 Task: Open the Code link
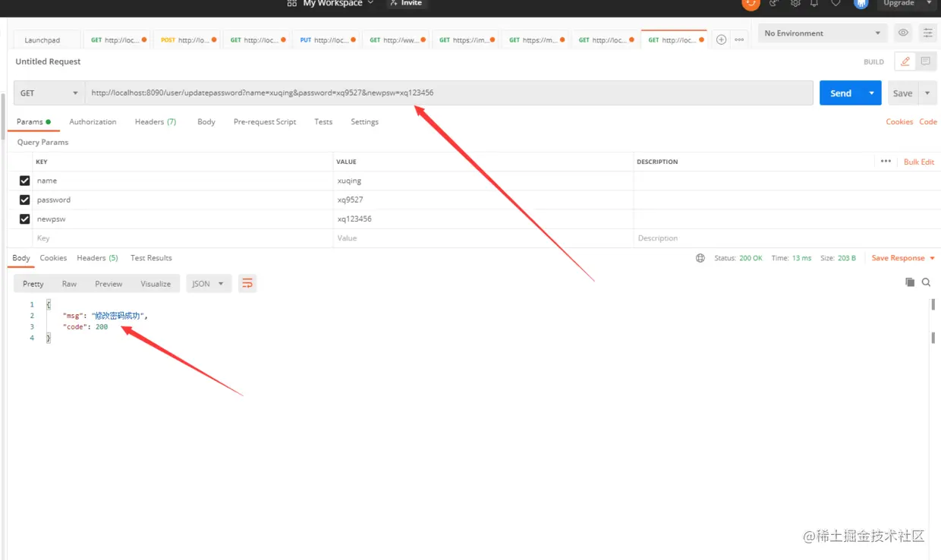click(x=928, y=121)
